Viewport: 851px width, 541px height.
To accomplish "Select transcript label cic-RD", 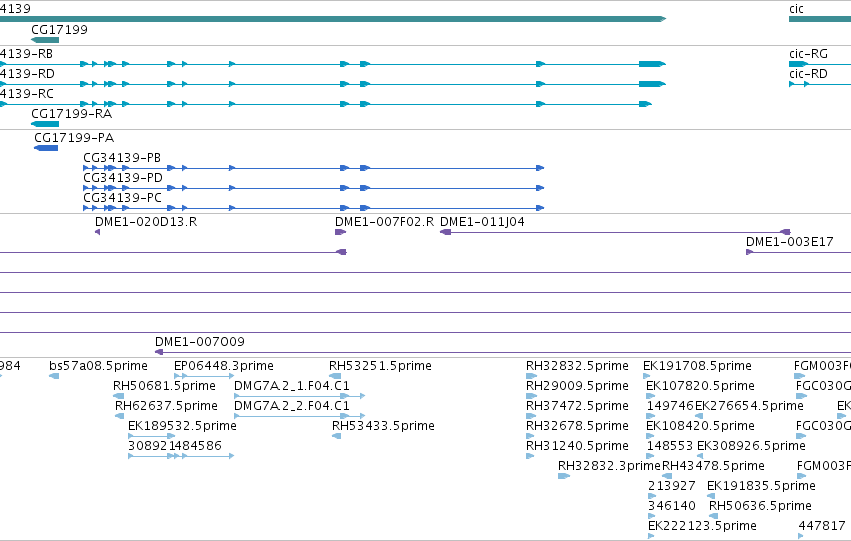I will tap(808, 74).
